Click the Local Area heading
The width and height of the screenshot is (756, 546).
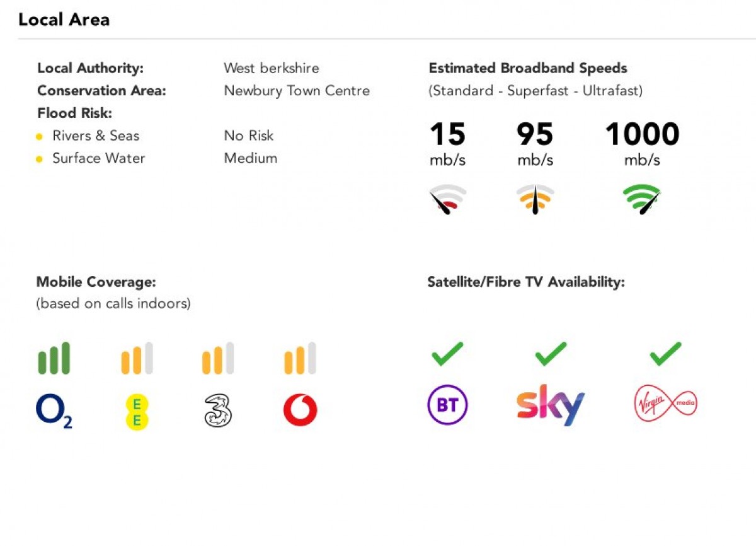64,20
